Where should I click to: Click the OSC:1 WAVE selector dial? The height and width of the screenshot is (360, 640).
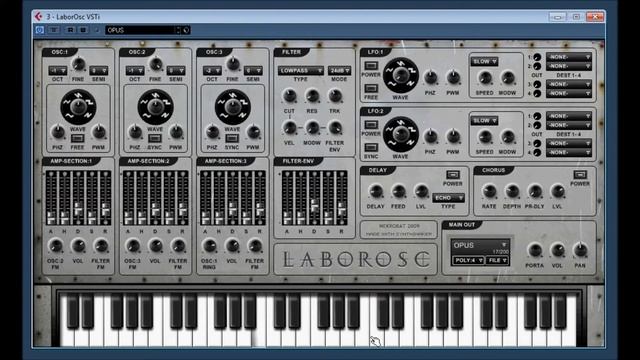(x=78, y=107)
